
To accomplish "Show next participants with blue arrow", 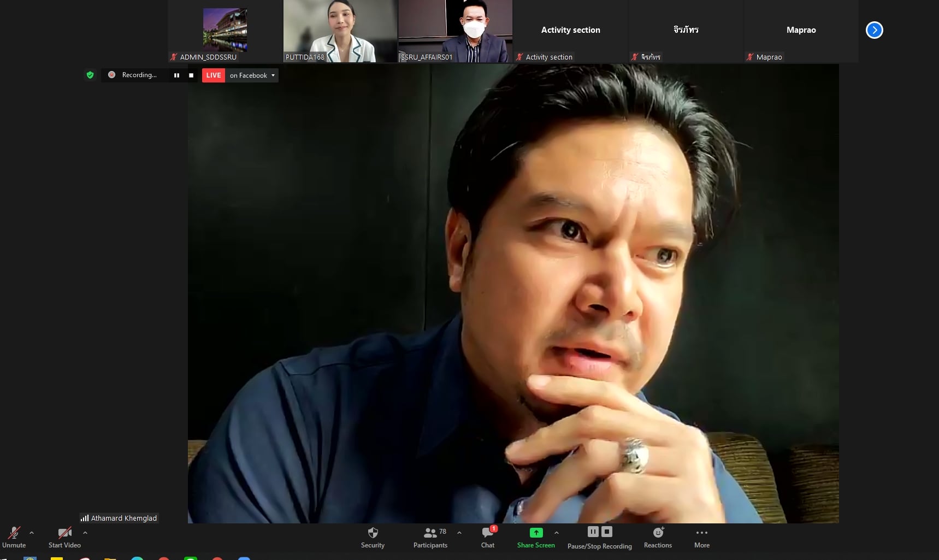I will click(874, 30).
